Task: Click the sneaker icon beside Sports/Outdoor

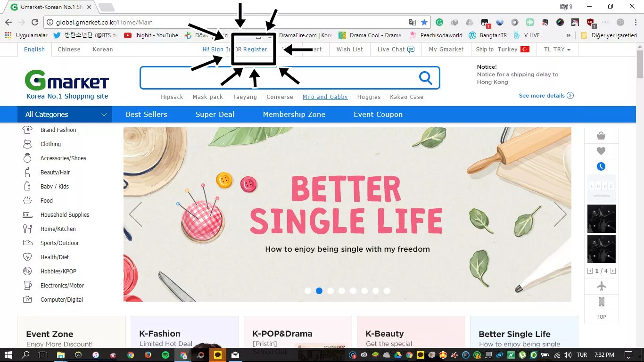Action: pyautogui.click(x=27, y=243)
